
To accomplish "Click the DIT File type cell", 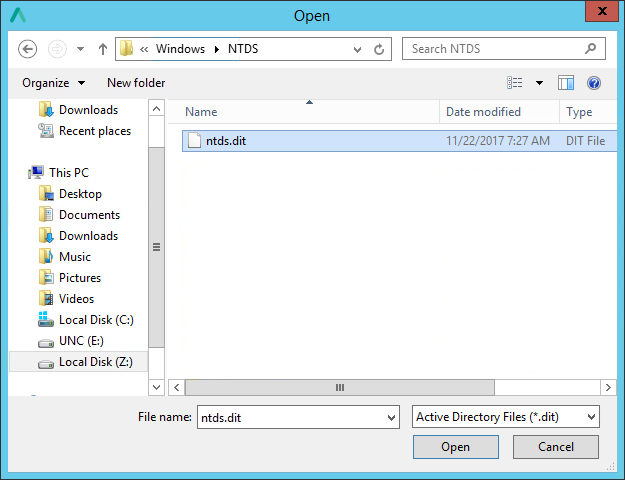I will pyautogui.click(x=586, y=141).
